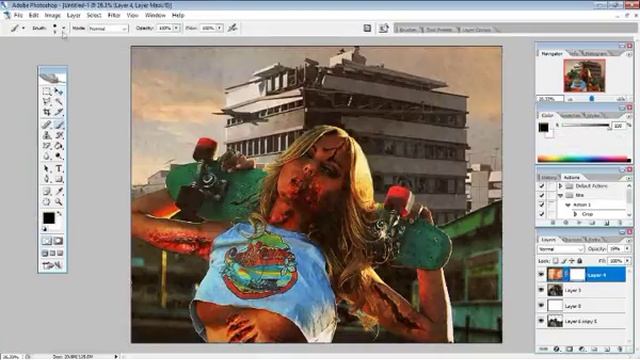The image size is (640, 360).
Task: Click Add layer style button
Action: (556, 349)
